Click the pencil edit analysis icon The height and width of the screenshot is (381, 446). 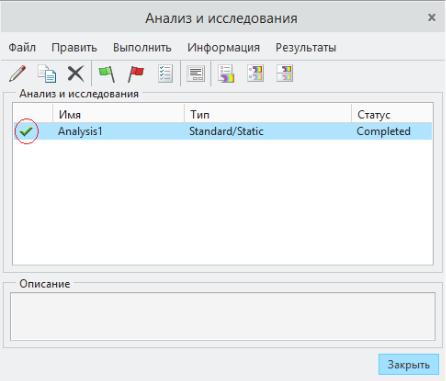(18, 73)
